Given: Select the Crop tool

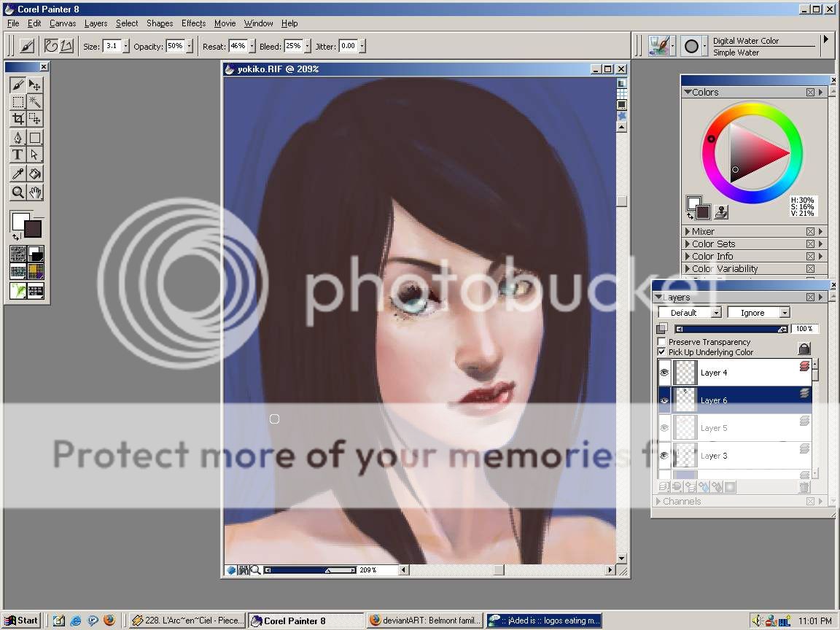Looking at the screenshot, I should click(17, 118).
